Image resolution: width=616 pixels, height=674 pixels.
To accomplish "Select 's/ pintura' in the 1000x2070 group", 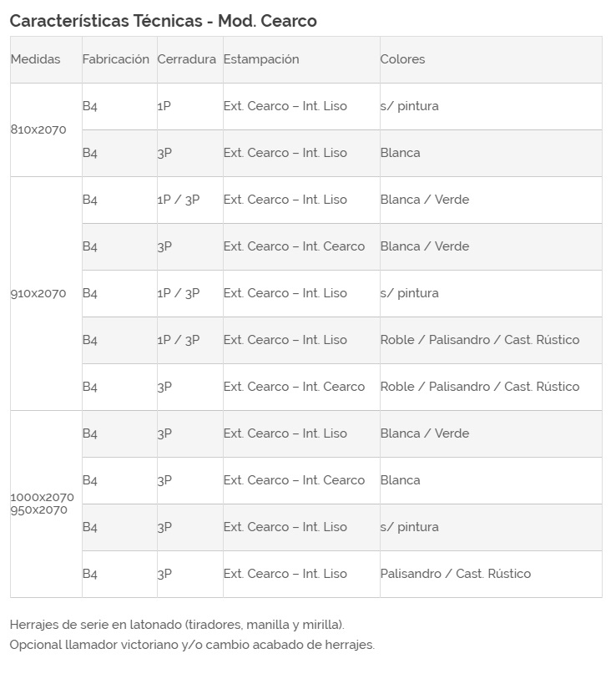I will pyautogui.click(x=409, y=527).
